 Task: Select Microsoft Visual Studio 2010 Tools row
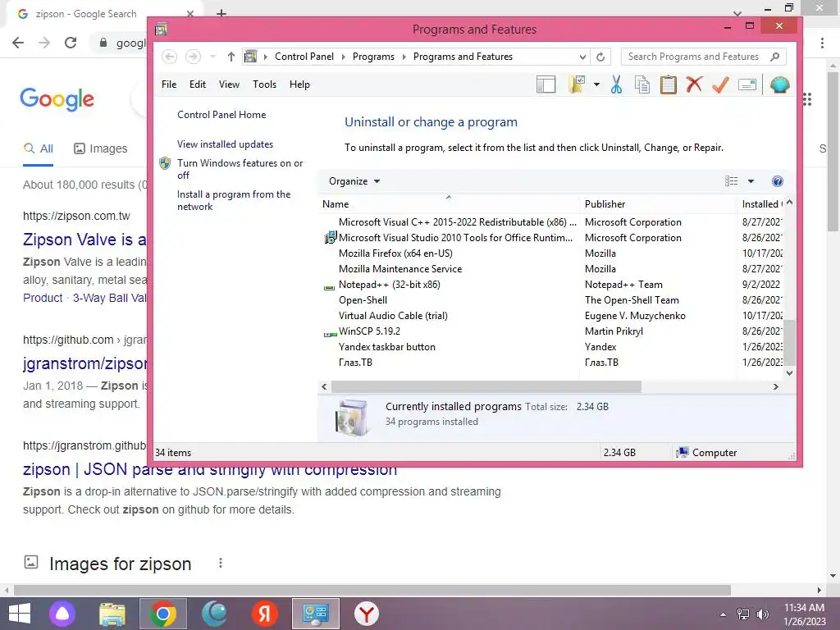(x=552, y=238)
